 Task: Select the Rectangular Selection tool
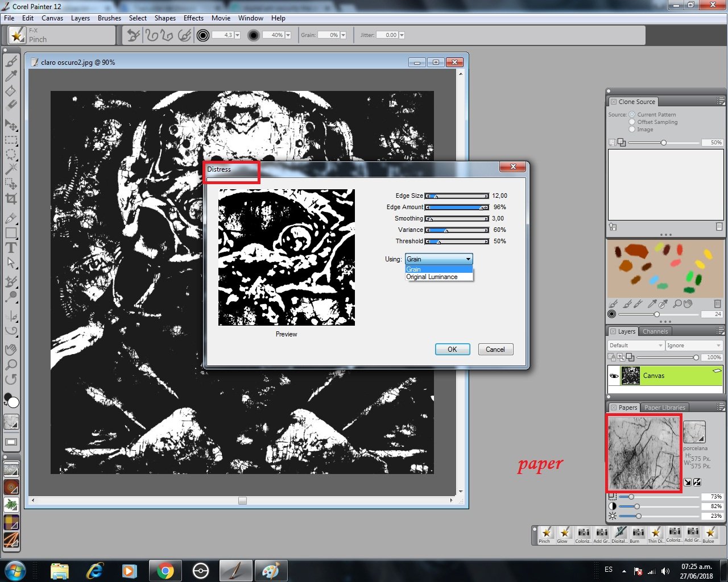(x=11, y=140)
